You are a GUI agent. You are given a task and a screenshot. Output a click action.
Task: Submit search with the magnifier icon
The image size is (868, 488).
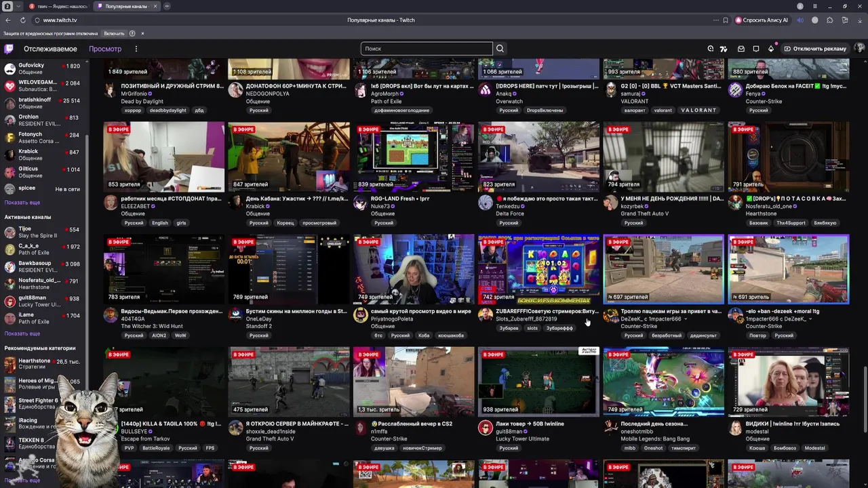click(x=500, y=49)
